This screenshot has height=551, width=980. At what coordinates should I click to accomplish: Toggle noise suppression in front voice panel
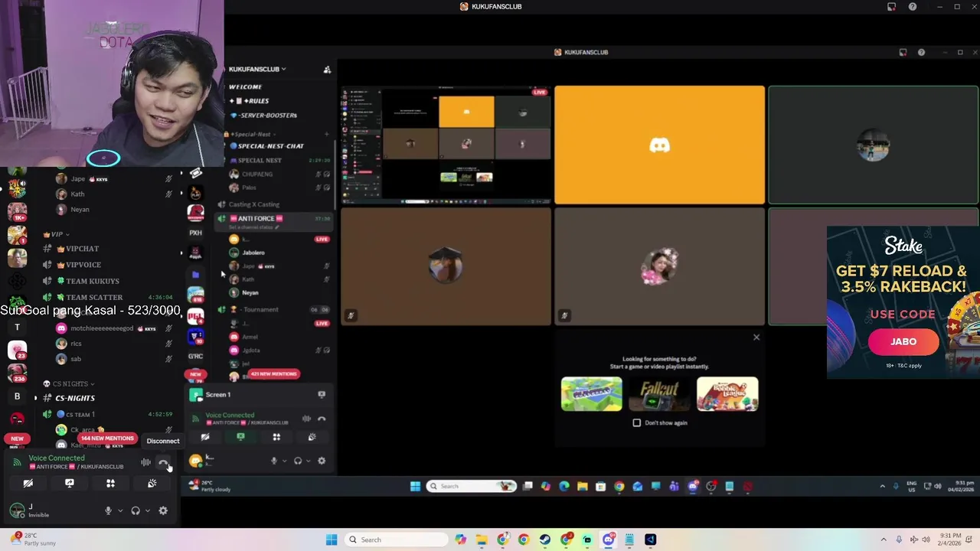point(145,462)
